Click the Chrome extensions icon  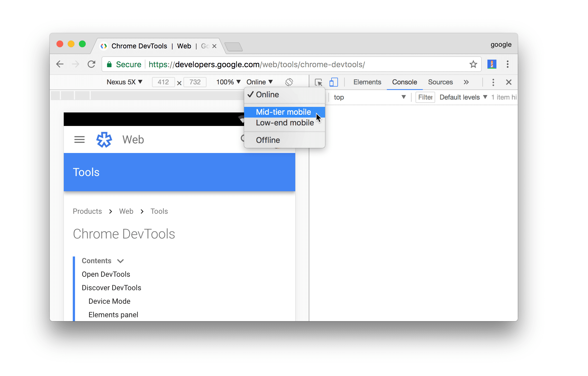point(492,64)
